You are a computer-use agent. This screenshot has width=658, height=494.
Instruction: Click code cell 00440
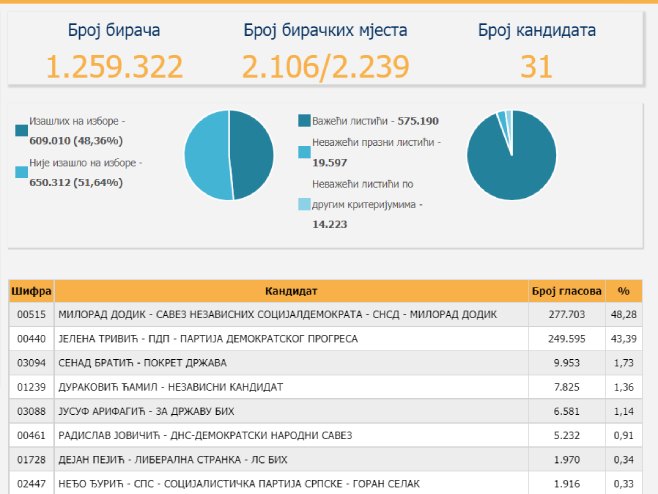[x=31, y=339]
